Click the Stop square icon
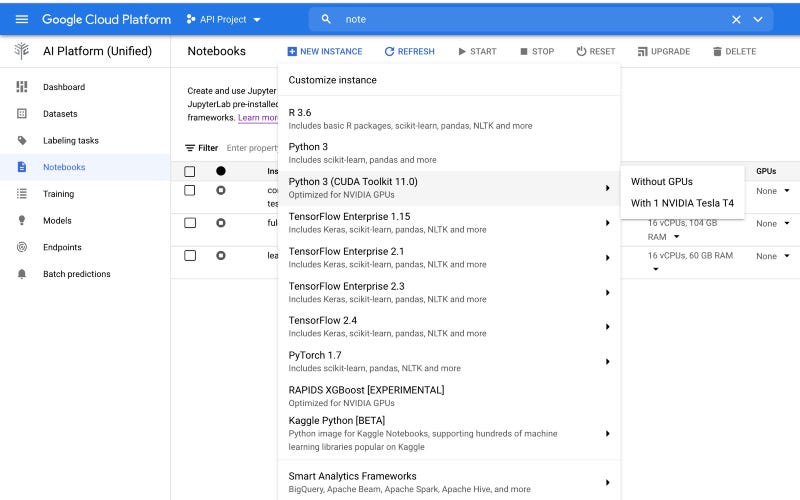This screenshot has height=500, width=800. pos(523,52)
